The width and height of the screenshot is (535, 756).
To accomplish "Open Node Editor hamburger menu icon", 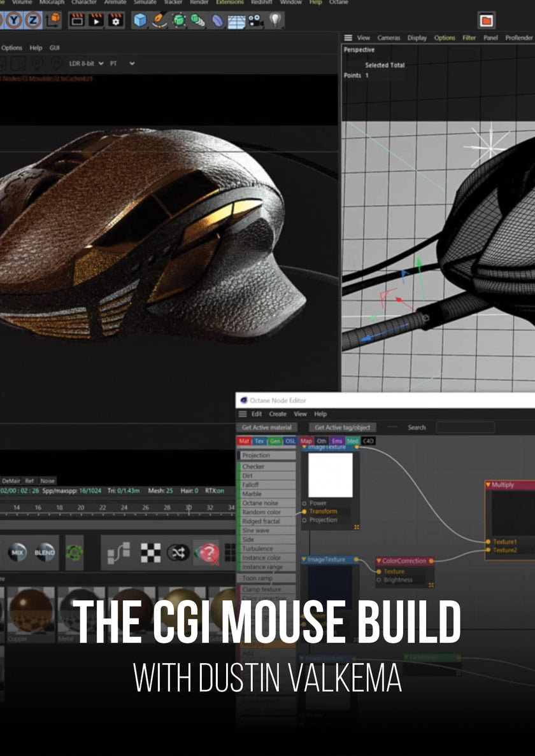I will click(243, 414).
